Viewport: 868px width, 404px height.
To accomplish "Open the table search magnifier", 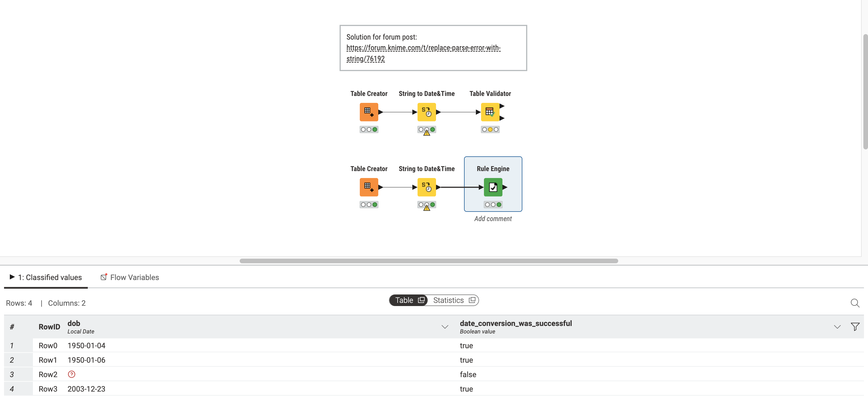I will (854, 303).
